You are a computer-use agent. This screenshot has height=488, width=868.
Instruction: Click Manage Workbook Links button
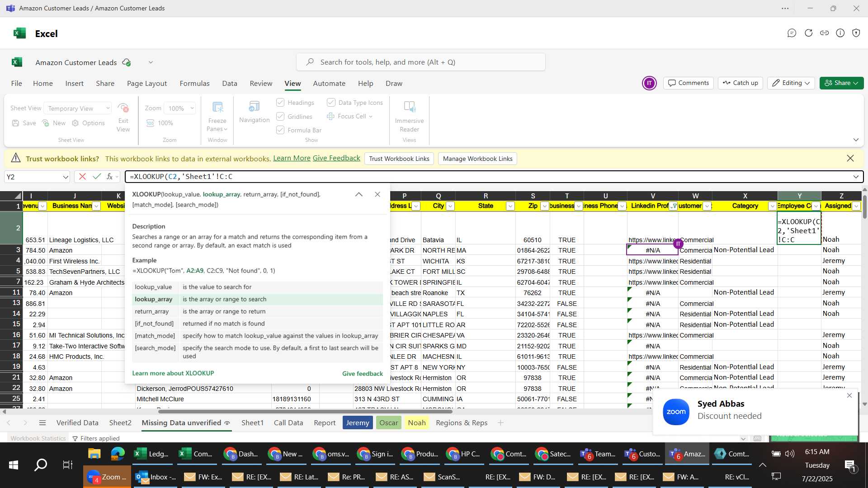(x=478, y=159)
